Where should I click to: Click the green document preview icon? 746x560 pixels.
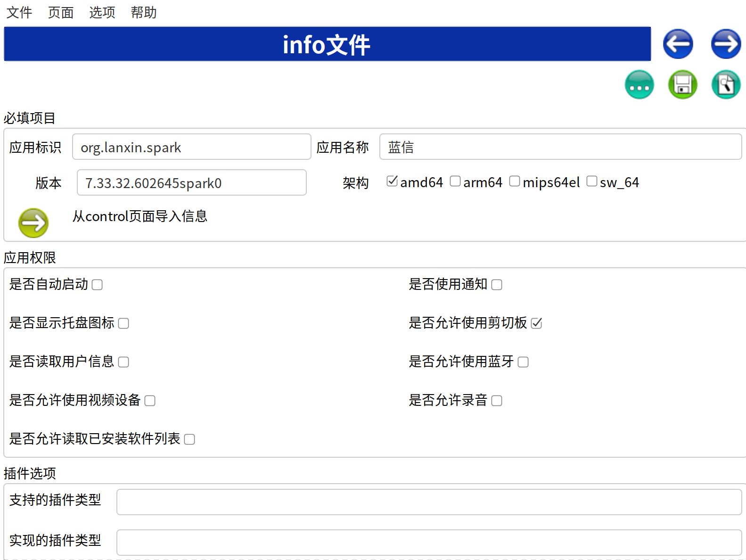(726, 85)
